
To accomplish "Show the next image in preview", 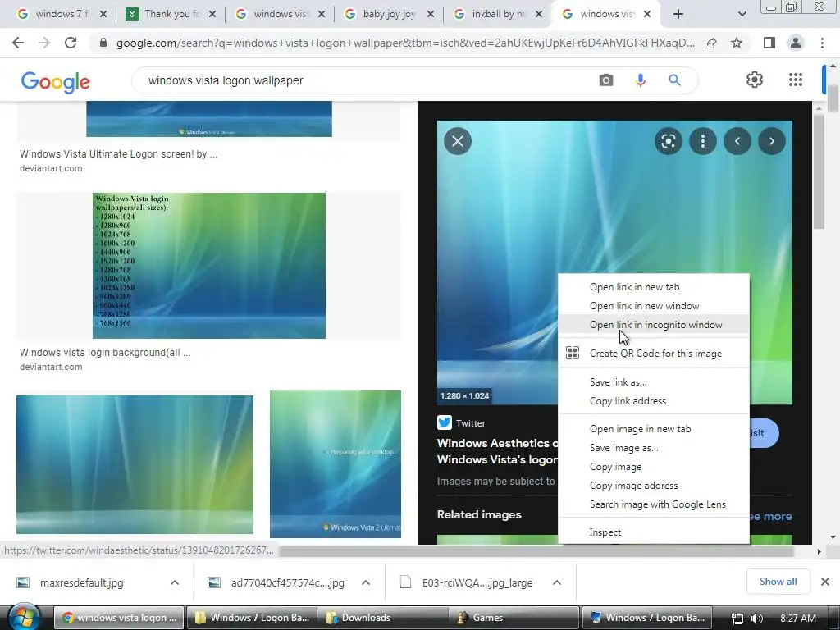I will tap(771, 141).
